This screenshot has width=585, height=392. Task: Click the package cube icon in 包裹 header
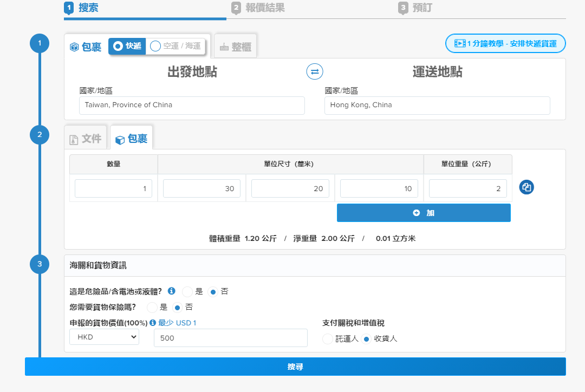click(74, 47)
